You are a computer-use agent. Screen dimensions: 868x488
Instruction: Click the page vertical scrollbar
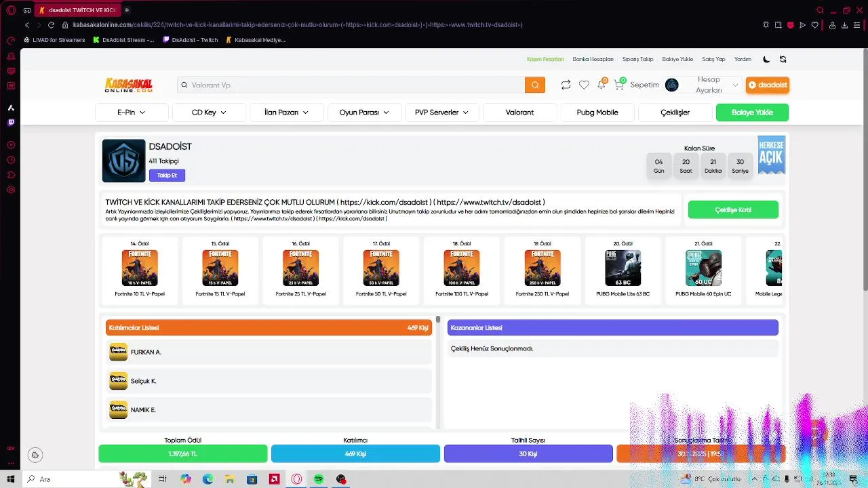coord(865,169)
